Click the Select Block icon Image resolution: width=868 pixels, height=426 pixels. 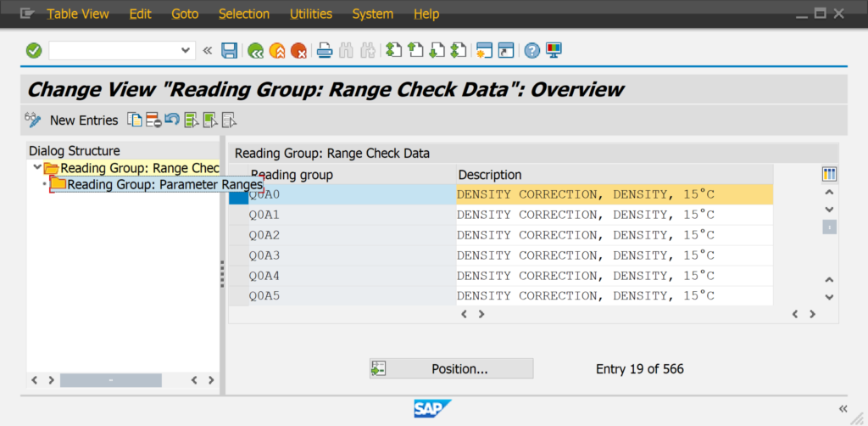point(210,120)
